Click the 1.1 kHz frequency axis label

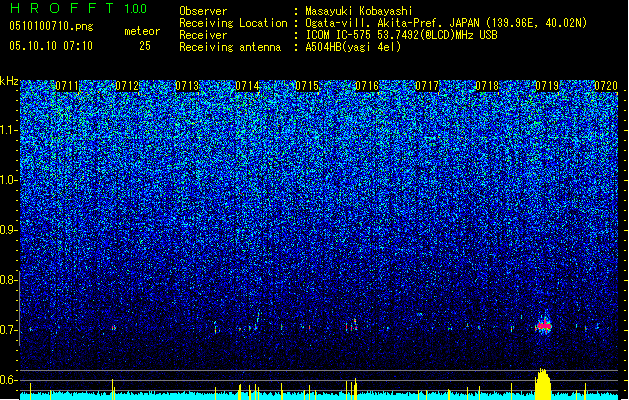pos(9,130)
